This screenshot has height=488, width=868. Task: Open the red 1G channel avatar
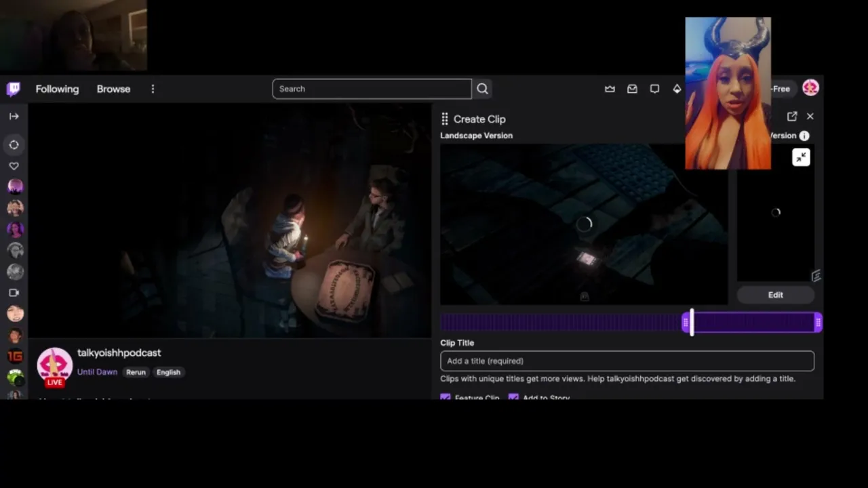coord(15,356)
